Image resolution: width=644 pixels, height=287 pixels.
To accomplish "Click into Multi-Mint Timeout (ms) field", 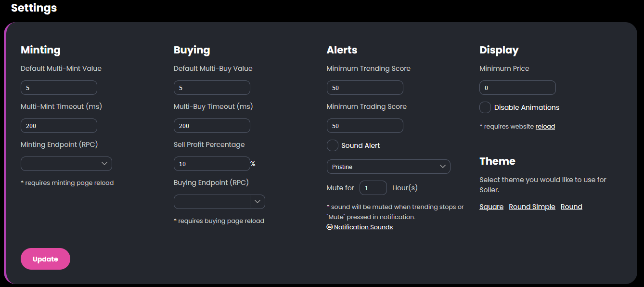I will click(59, 126).
